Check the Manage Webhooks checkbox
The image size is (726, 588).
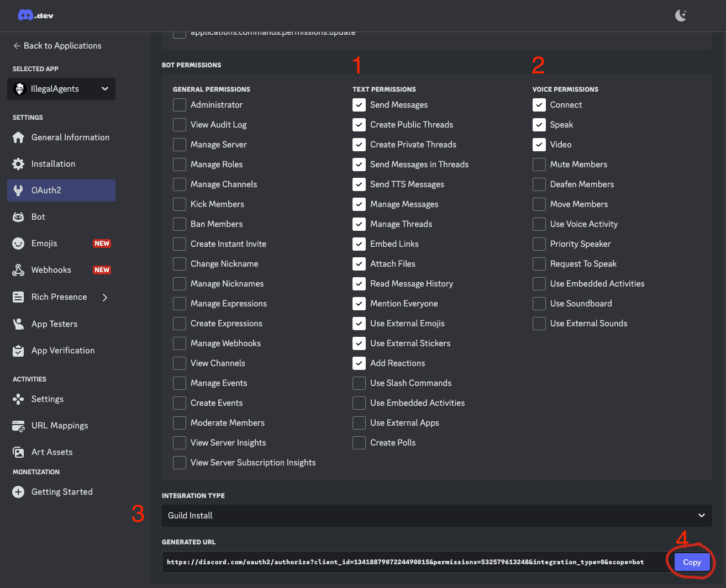click(x=180, y=343)
